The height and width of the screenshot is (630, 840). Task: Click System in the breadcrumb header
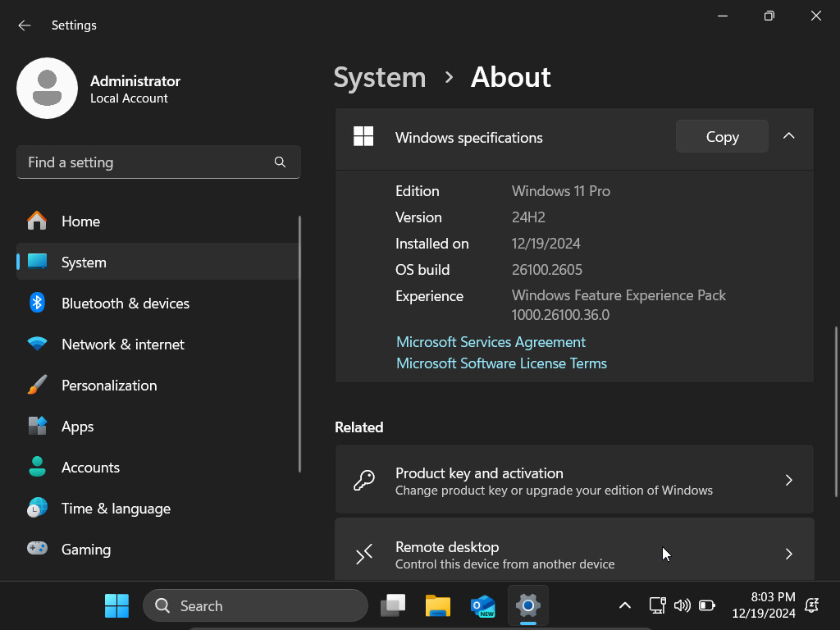[379, 77]
